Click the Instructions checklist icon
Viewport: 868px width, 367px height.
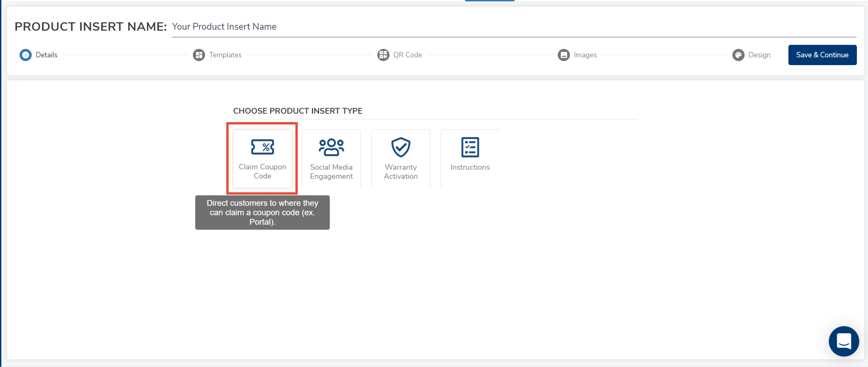pos(470,147)
